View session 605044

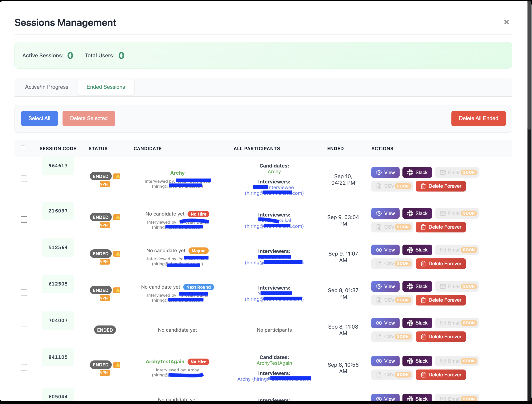[x=385, y=398]
